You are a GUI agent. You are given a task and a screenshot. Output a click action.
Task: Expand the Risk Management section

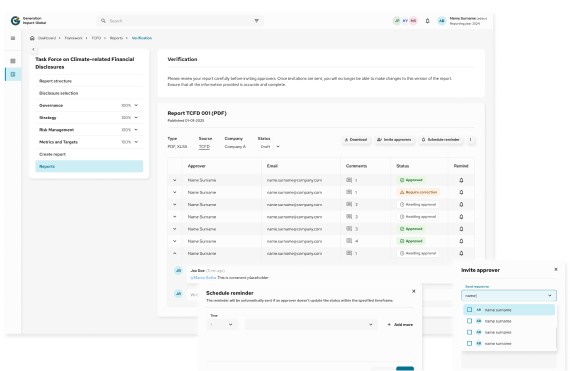coord(136,130)
